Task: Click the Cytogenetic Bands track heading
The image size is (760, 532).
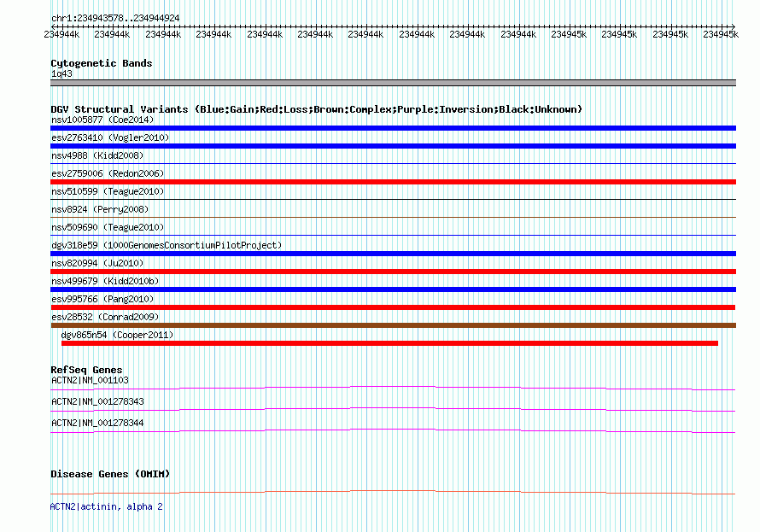Action: tap(102, 63)
